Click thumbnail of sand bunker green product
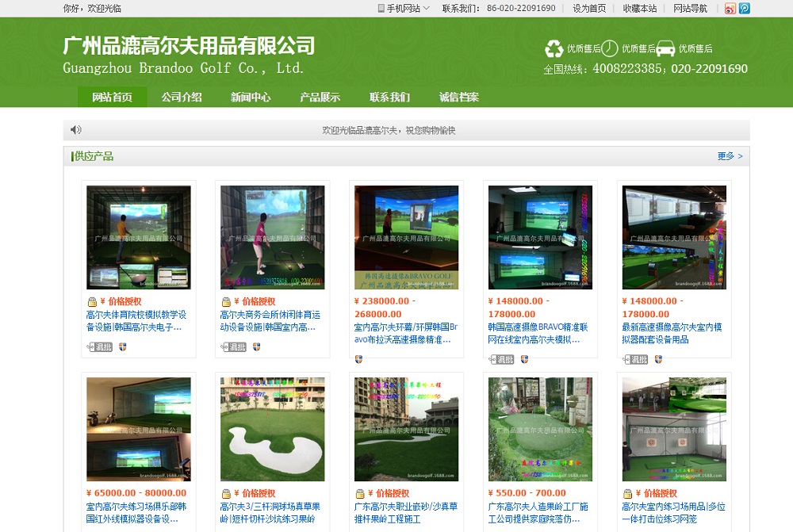The width and height of the screenshot is (793, 532). 273,430
